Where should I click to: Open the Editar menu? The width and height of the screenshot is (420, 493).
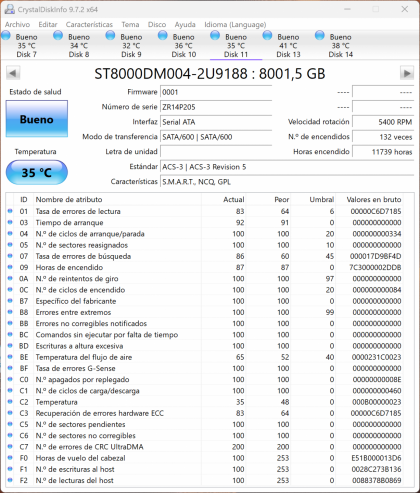point(48,24)
